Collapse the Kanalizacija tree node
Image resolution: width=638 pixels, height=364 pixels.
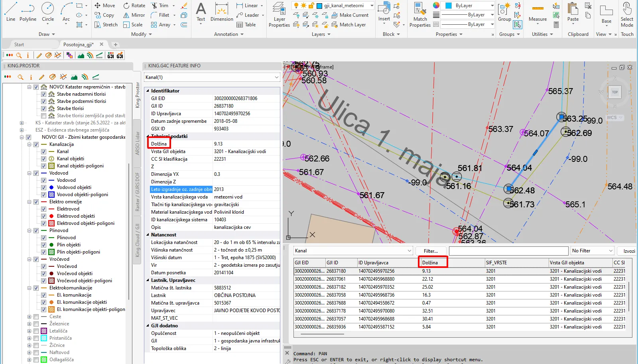click(30, 144)
